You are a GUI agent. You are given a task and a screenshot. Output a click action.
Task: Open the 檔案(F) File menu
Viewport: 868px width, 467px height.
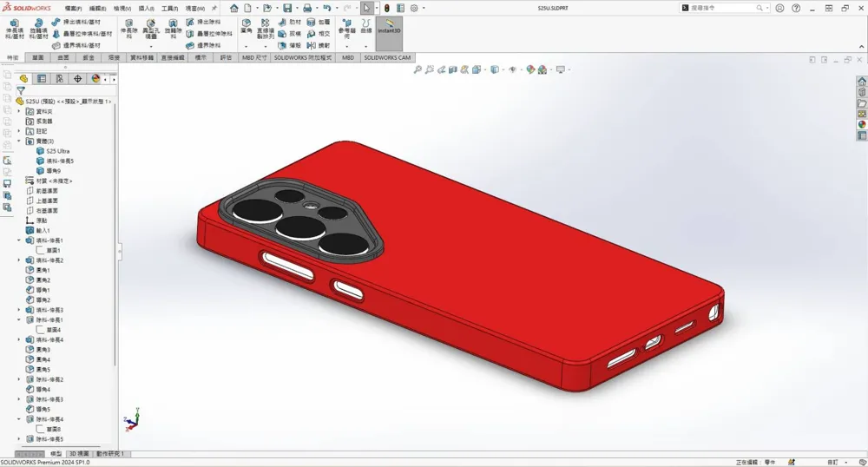[73, 9]
